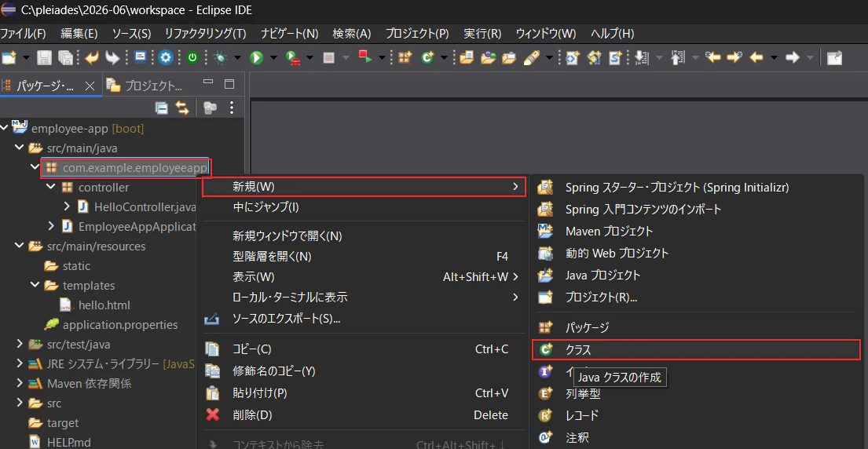Select hello.html in the tree
Viewport: 868px width, 449px height.
pos(95,305)
